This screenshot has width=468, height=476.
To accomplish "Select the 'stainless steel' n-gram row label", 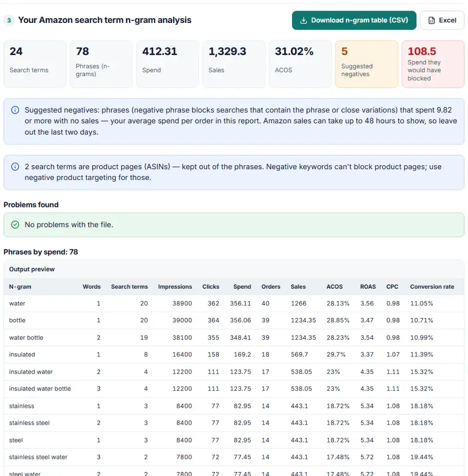I will [x=29, y=422].
